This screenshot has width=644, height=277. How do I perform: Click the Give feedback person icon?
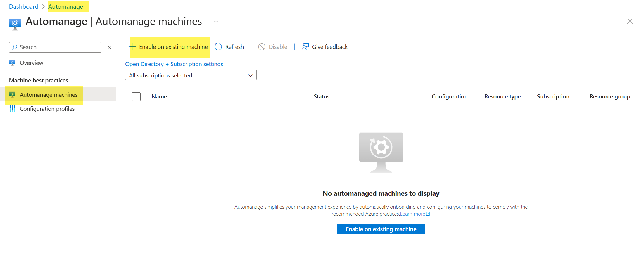[x=305, y=47]
